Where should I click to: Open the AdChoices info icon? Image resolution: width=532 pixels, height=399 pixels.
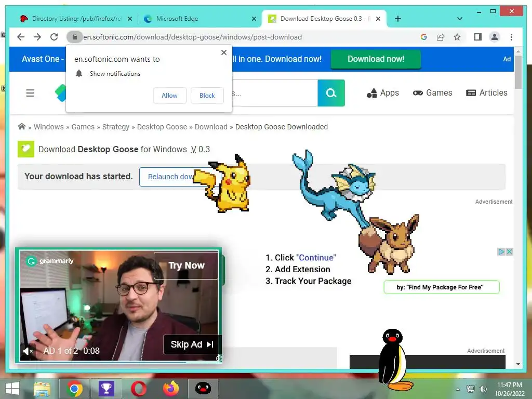pyautogui.click(x=501, y=252)
